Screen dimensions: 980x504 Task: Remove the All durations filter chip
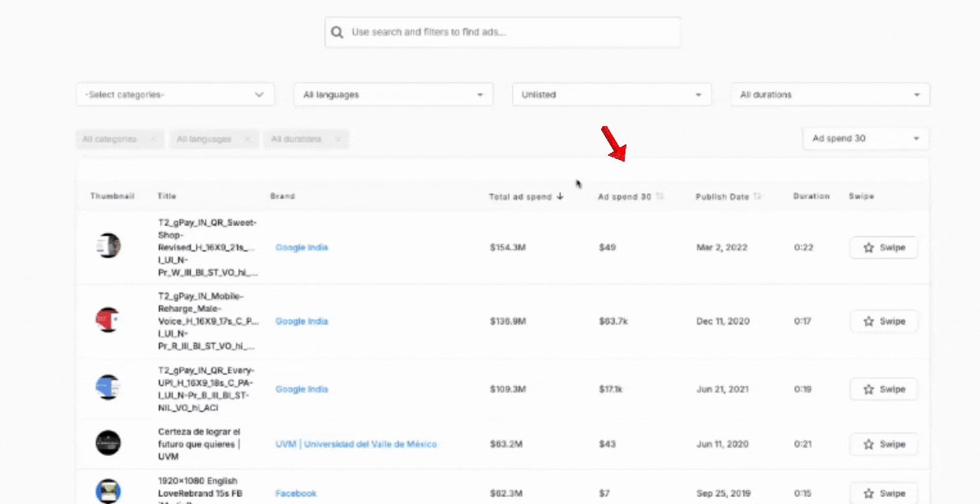(338, 139)
